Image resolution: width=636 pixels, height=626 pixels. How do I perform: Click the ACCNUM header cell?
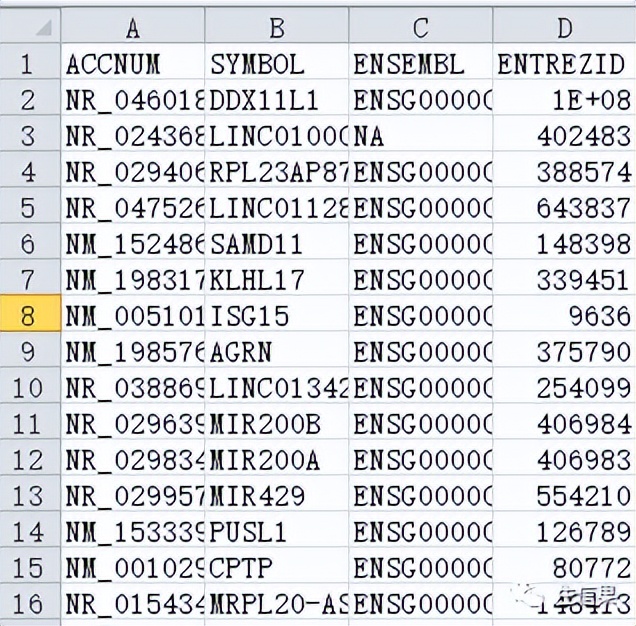point(133,61)
